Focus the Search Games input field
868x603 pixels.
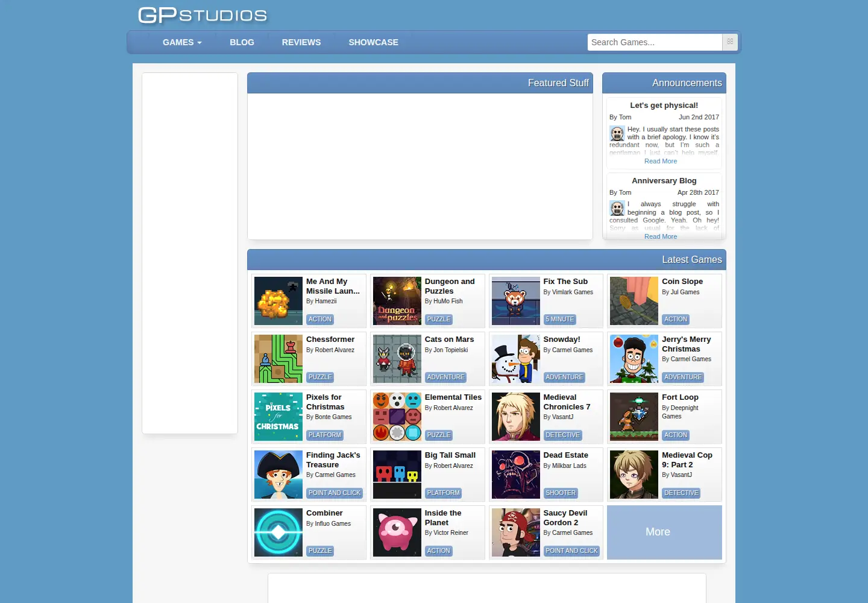[x=655, y=42]
